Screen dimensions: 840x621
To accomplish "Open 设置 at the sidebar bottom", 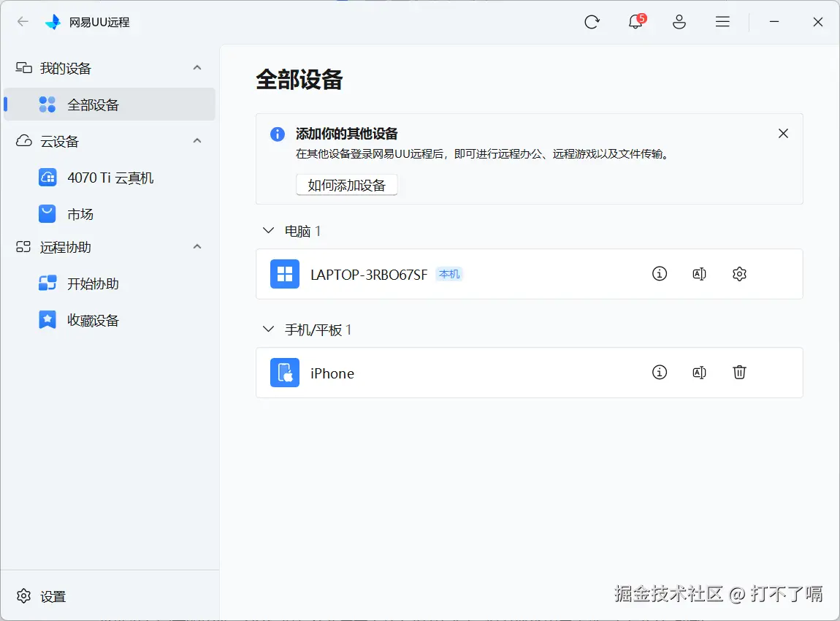I will point(41,596).
